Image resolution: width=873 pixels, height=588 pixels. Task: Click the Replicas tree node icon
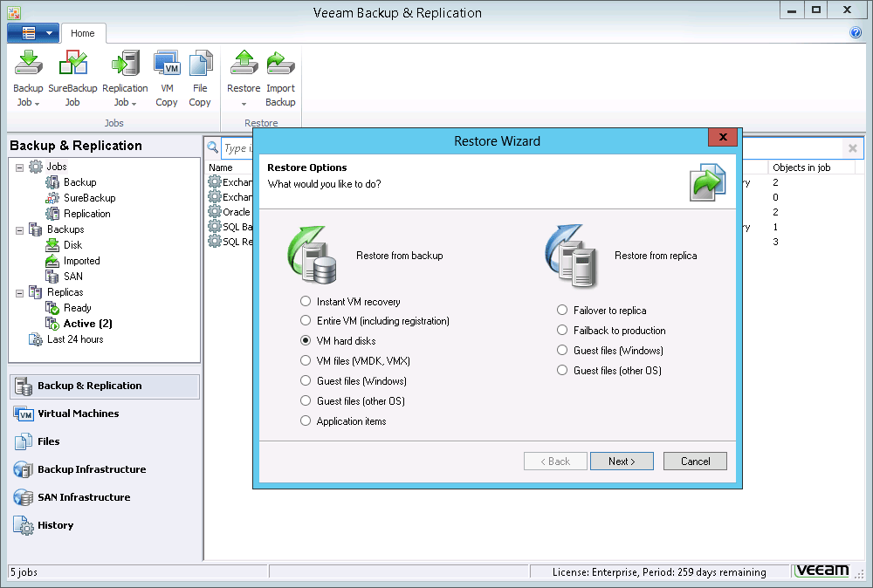click(x=36, y=292)
